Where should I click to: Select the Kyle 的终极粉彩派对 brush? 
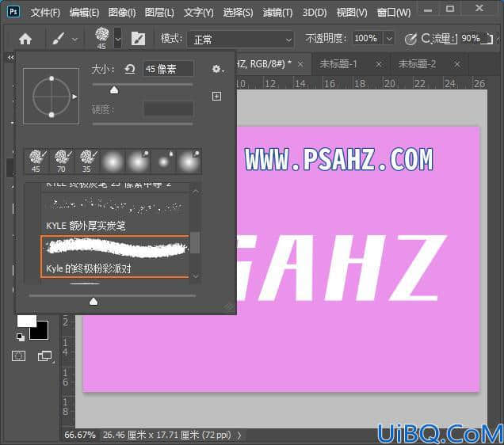point(115,257)
